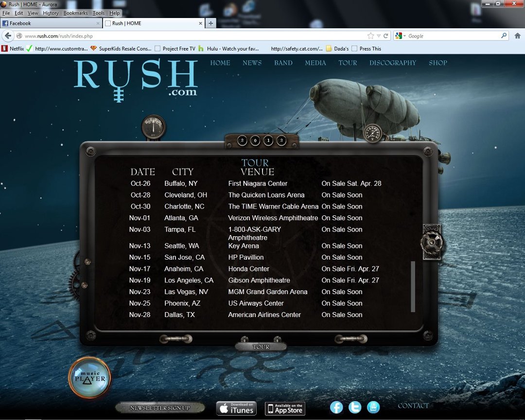Go to MEDIA in site navigation
The image size is (525, 420).
coord(315,63)
